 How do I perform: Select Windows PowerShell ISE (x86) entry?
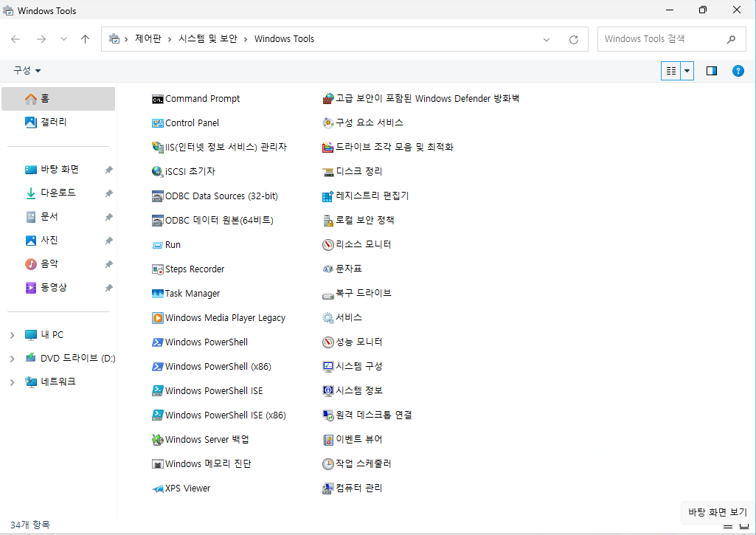[x=219, y=415]
